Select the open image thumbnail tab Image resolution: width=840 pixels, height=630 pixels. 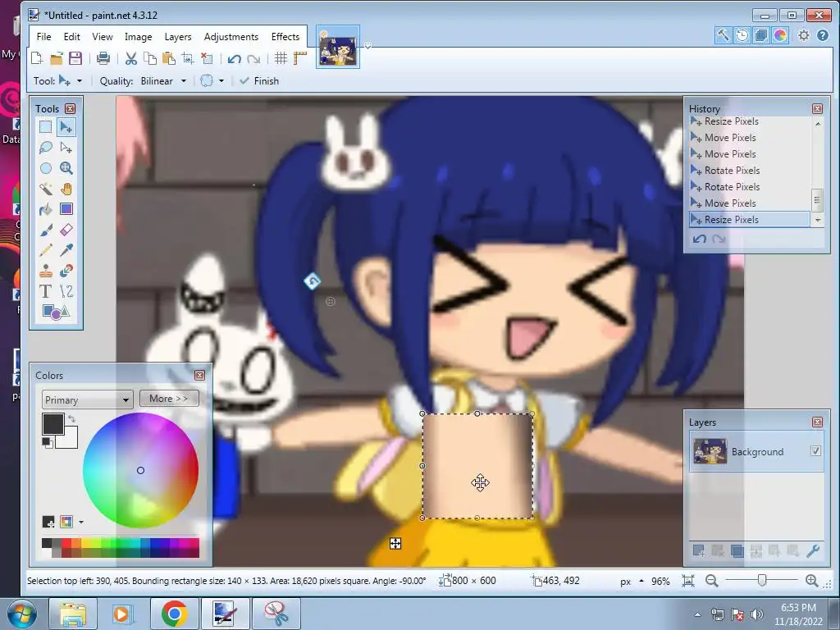click(337, 47)
